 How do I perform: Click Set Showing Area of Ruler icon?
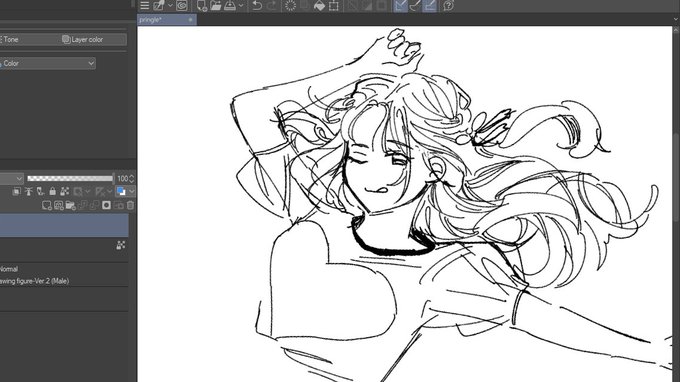100,191
